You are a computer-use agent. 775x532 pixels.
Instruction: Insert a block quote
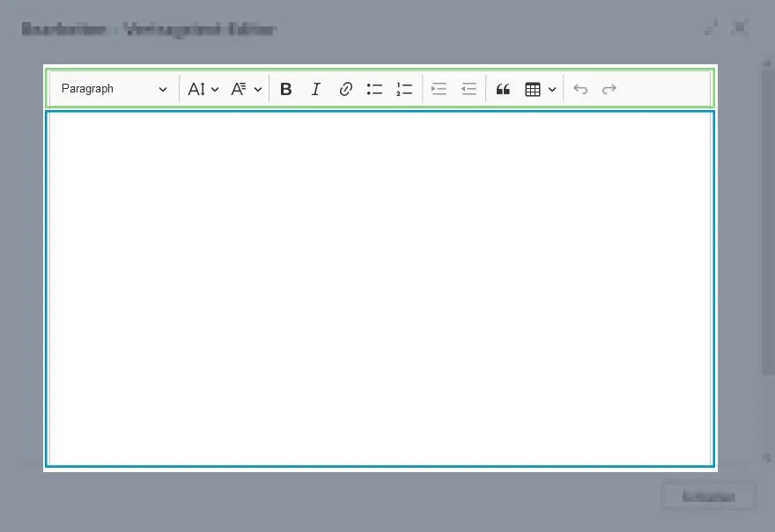coord(503,88)
